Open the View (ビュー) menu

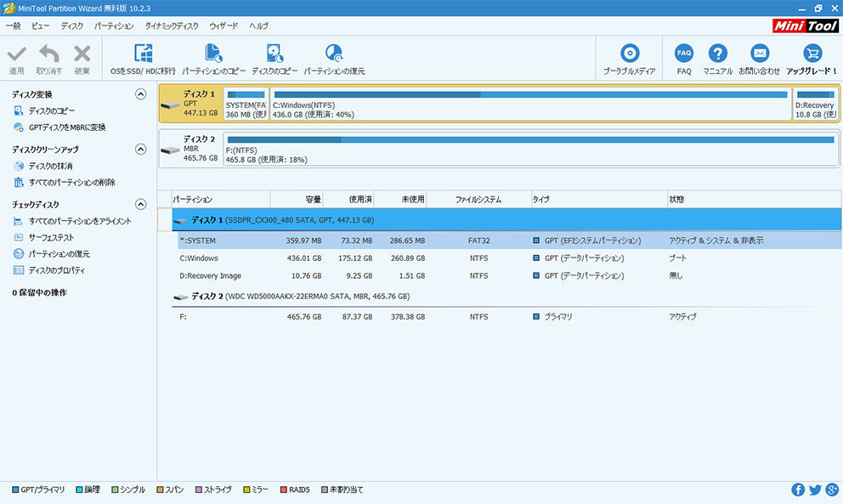tap(40, 25)
